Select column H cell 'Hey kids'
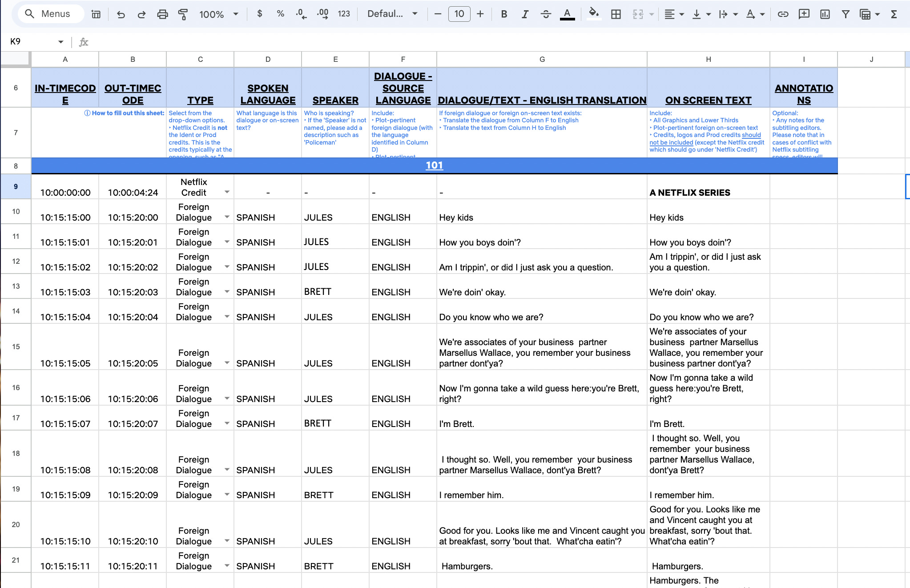 pos(708,211)
